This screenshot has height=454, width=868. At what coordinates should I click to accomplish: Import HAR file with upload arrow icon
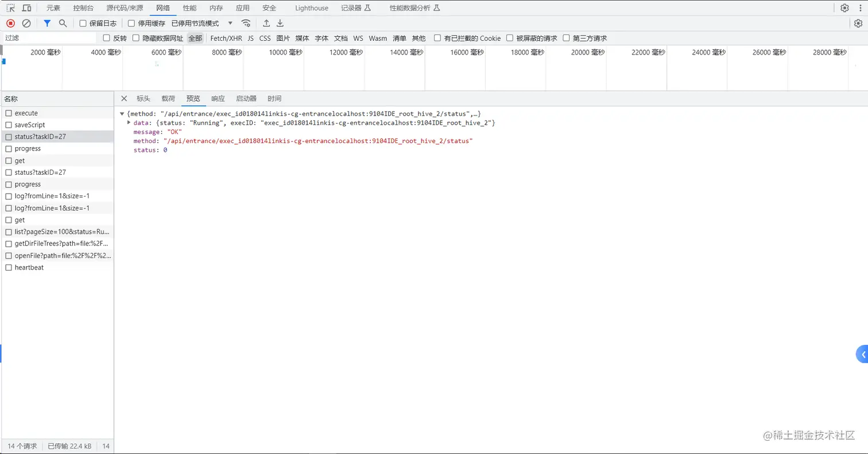point(266,23)
